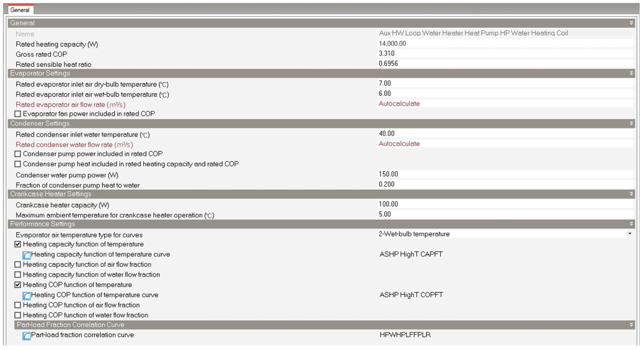Check Condenser pump power included in rated COP

click(x=18, y=154)
